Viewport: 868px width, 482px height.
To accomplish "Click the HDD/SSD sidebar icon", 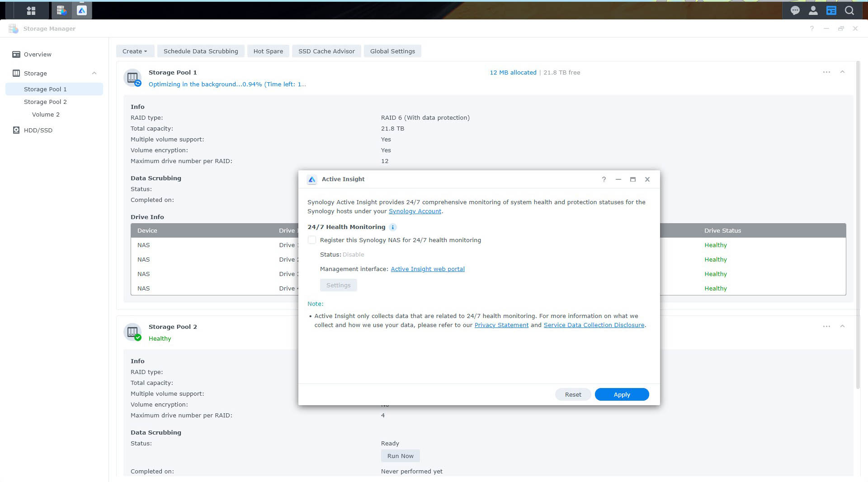I will tap(16, 130).
